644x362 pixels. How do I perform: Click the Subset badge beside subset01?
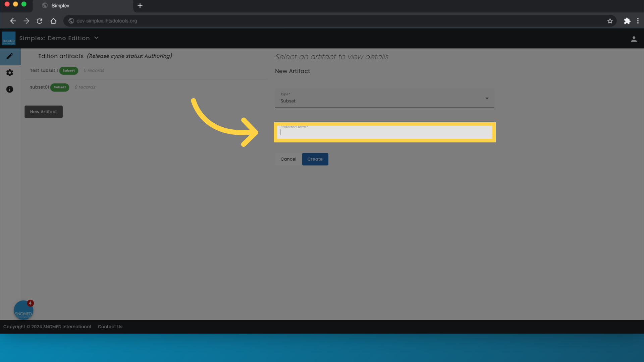coord(60,87)
